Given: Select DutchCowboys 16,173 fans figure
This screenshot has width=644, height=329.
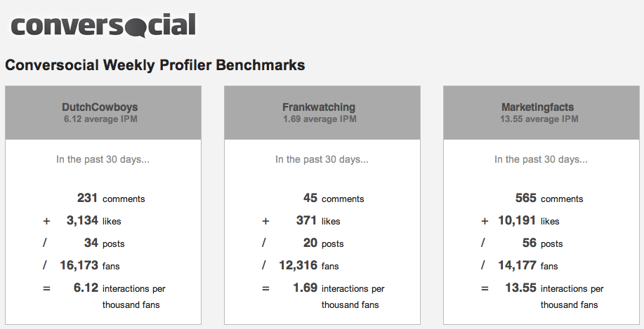Looking at the screenshot, I should click(x=79, y=266).
